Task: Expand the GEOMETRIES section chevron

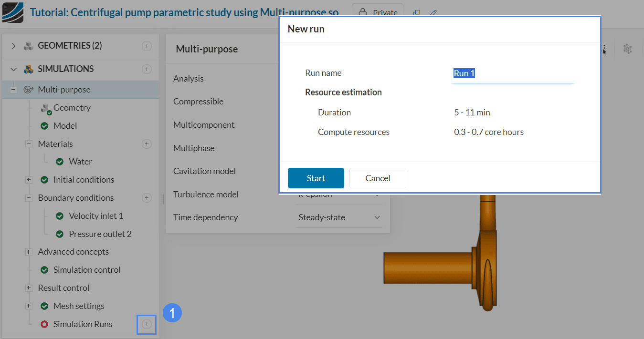Action: point(13,46)
